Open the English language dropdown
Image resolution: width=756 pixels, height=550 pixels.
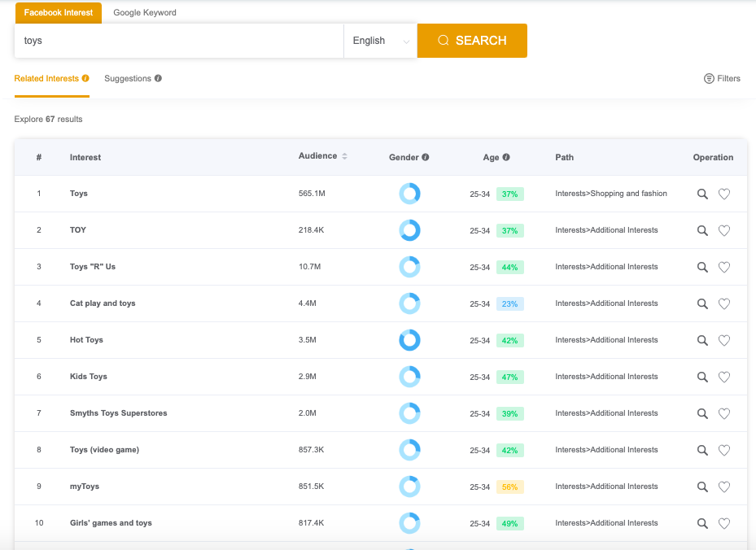point(380,41)
